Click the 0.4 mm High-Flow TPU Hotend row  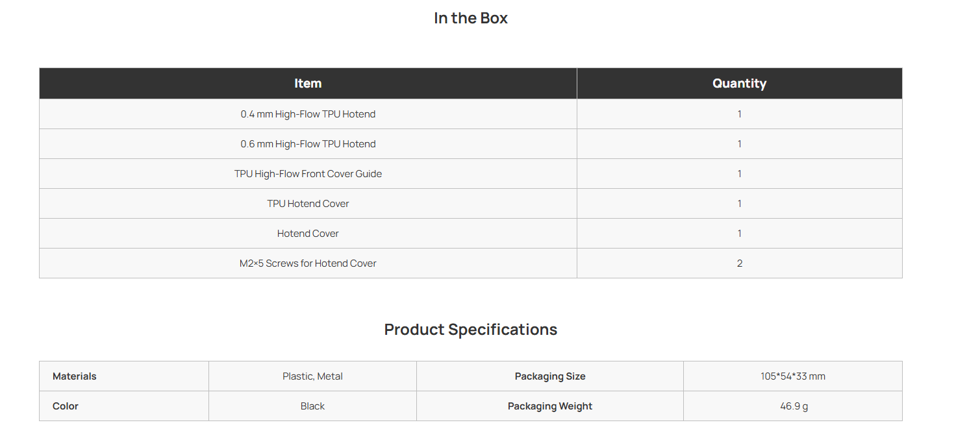click(x=471, y=114)
